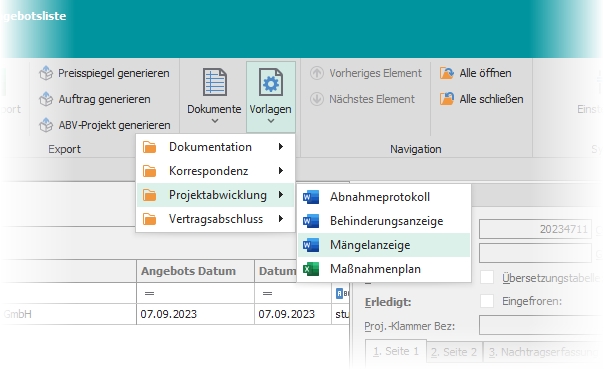Click the Projektabwicklung folder icon
This screenshot has height=370, width=604.
(x=149, y=196)
